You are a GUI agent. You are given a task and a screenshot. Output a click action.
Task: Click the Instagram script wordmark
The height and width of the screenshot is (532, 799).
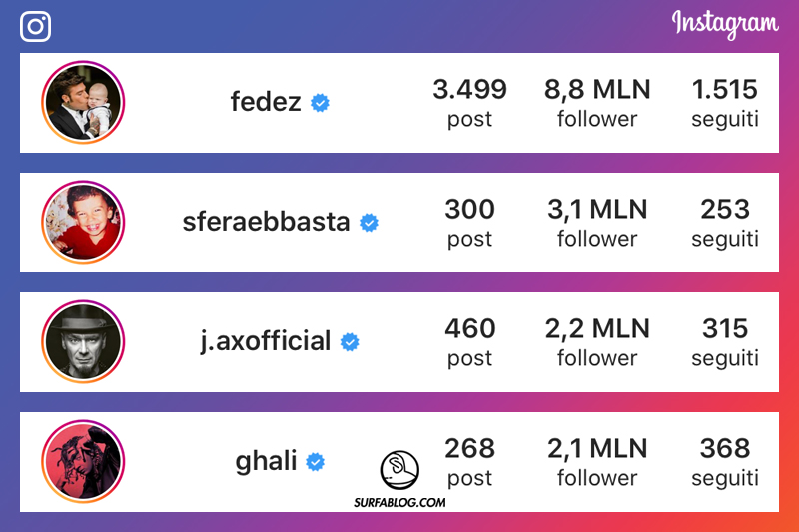coord(725,24)
